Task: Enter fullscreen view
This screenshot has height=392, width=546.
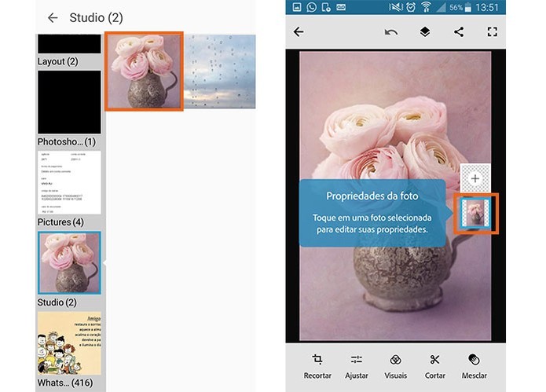Action: [492, 32]
